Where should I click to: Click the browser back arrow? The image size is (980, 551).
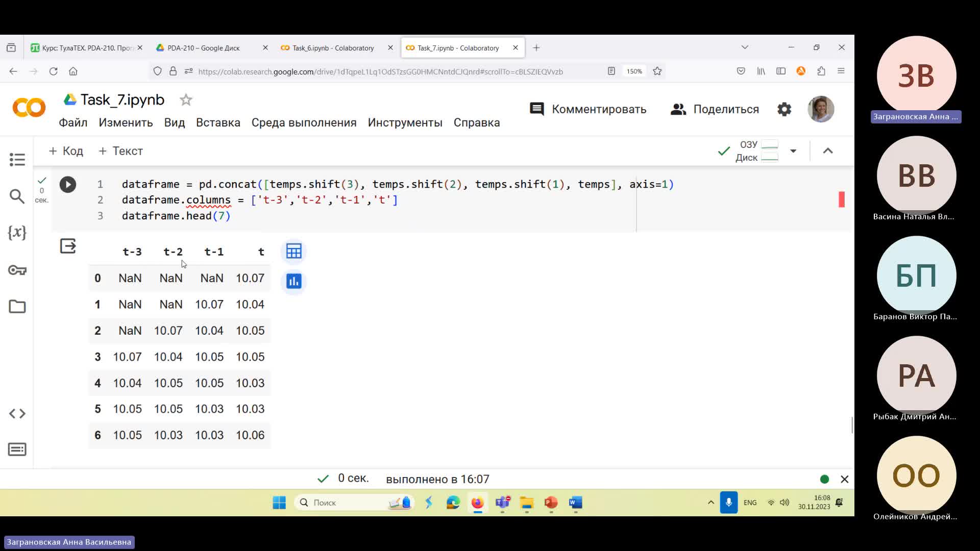[x=13, y=71]
